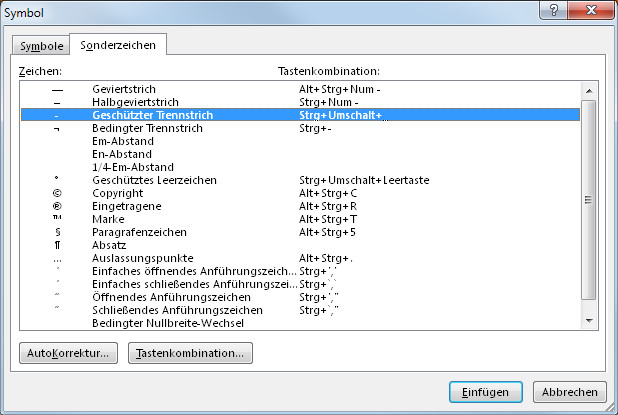Cancel with the Abbrechen button

click(x=570, y=392)
